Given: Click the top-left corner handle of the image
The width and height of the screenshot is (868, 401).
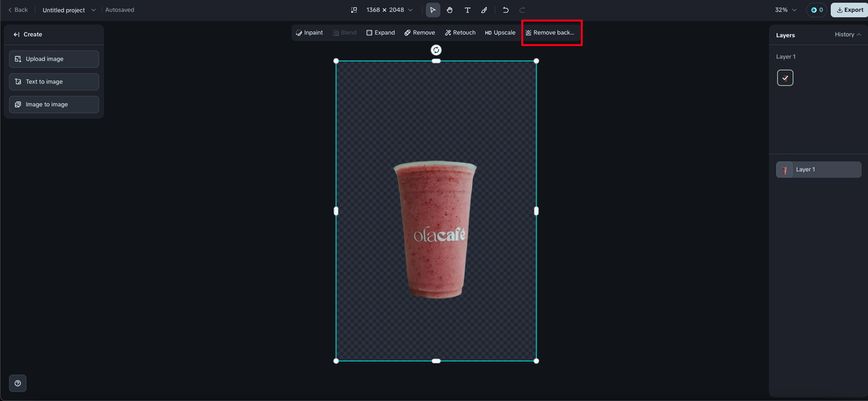Looking at the screenshot, I should 336,61.
